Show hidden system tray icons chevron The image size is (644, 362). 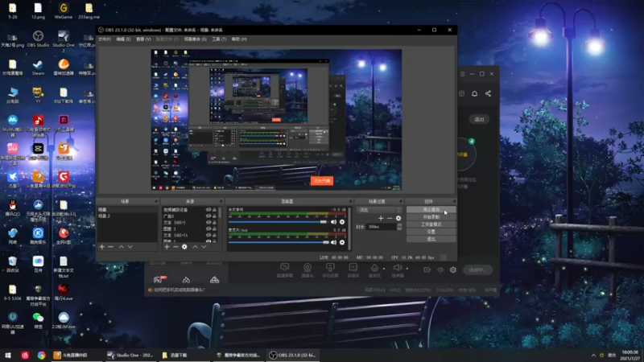[x=593, y=355]
